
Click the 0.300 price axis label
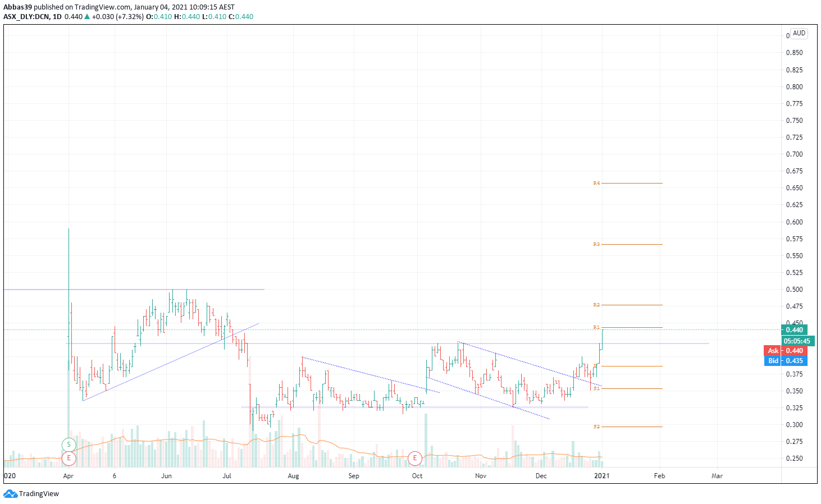point(794,425)
